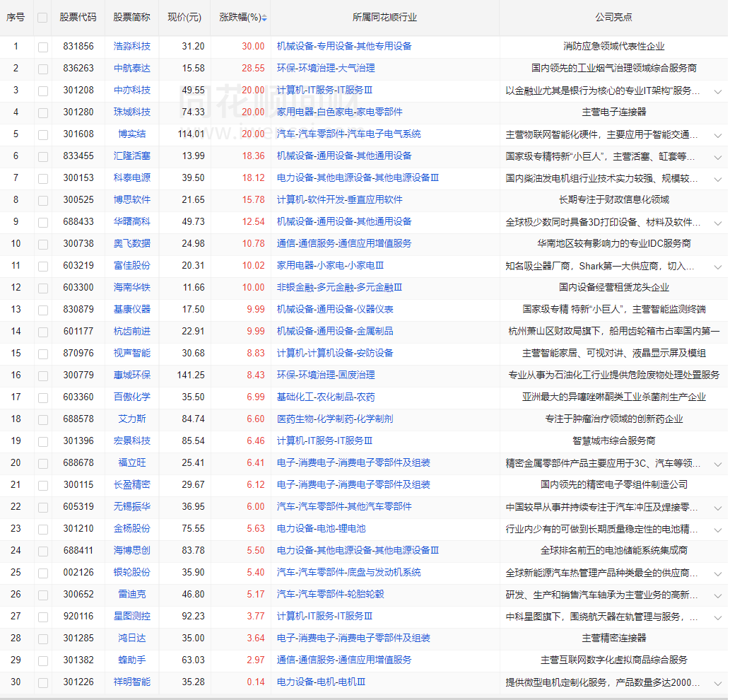Open industry link 家用电器-白色家电-家电零部件
Viewport: 730px width, 700px height.
click(x=339, y=112)
